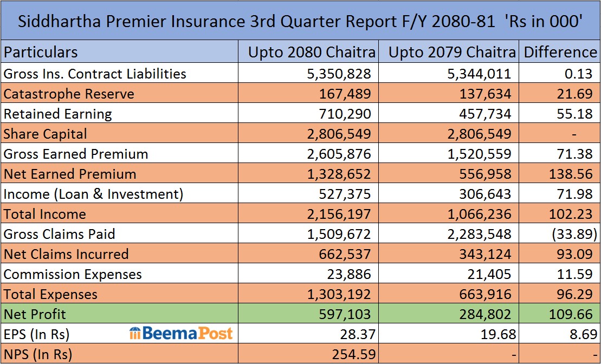
Task: Click the green Net Profit label cell
Action: [x=119, y=314]
